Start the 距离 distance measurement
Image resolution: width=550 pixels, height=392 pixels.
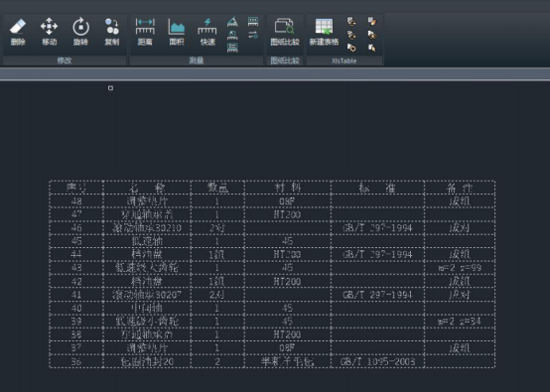pos(145,32)
